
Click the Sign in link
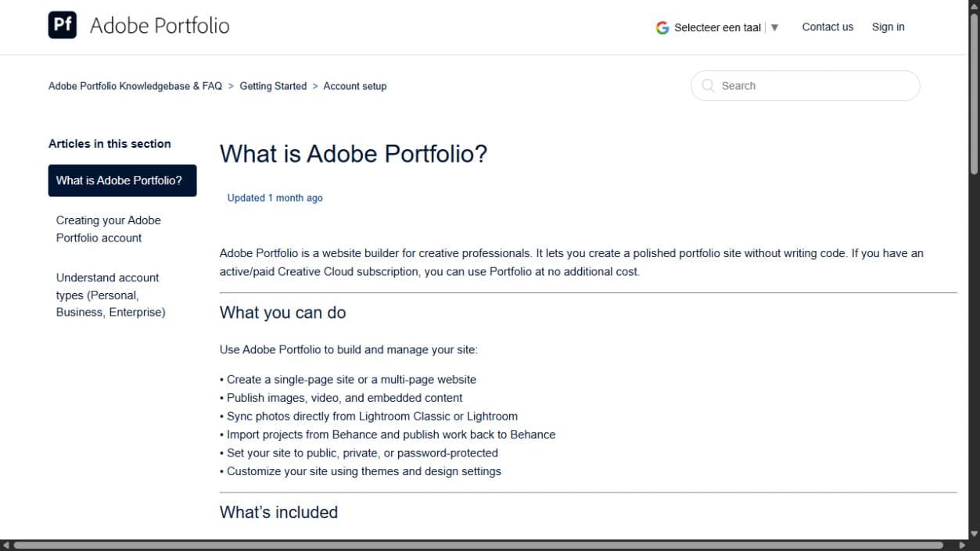pyautogui.click(x=888, y=27)
